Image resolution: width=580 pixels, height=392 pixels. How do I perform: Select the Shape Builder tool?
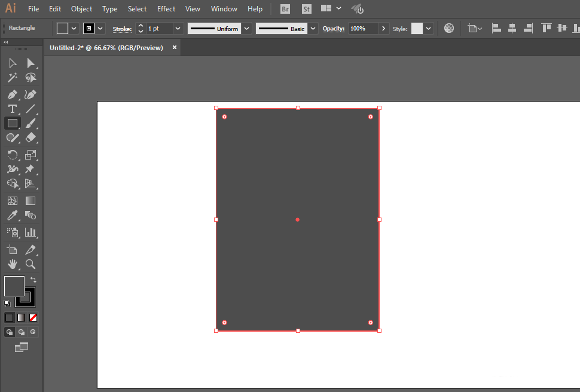click(12, 183)
